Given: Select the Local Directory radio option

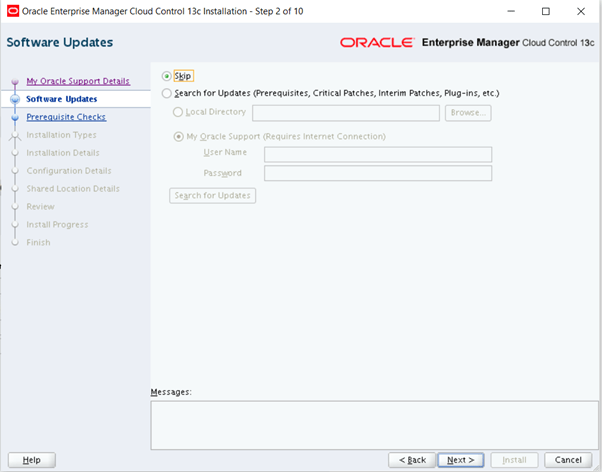Looking at the screenshot, I should click(179, 112).
